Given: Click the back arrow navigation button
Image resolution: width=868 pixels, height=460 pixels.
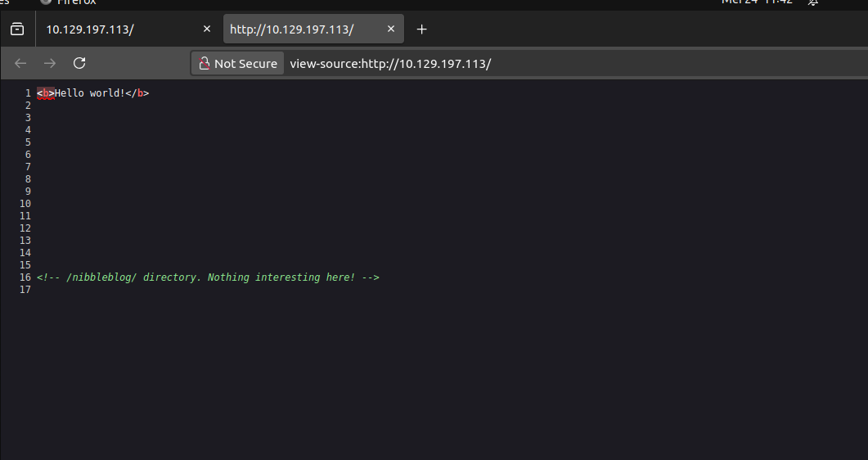Looking at the screenshot, I should click(x=20, y=63).
